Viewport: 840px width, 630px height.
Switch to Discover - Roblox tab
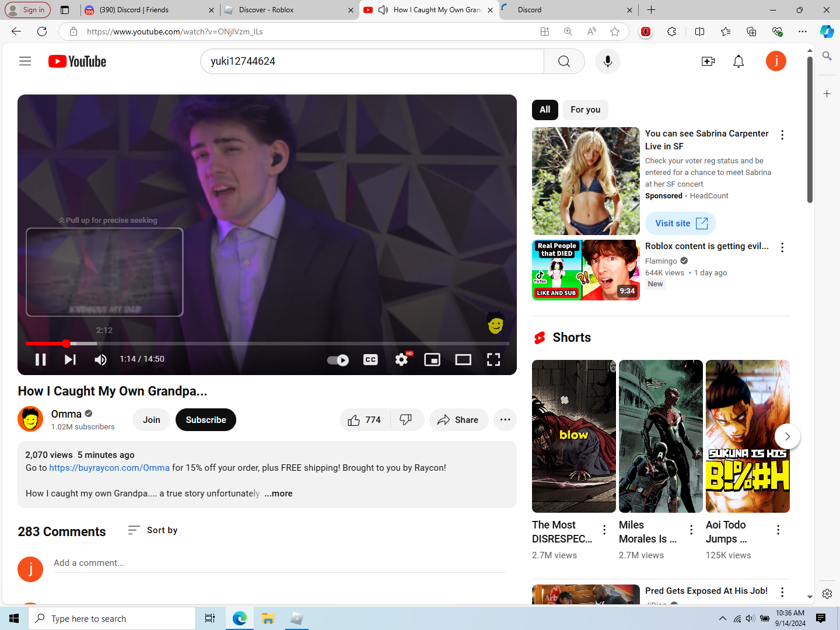289,10
